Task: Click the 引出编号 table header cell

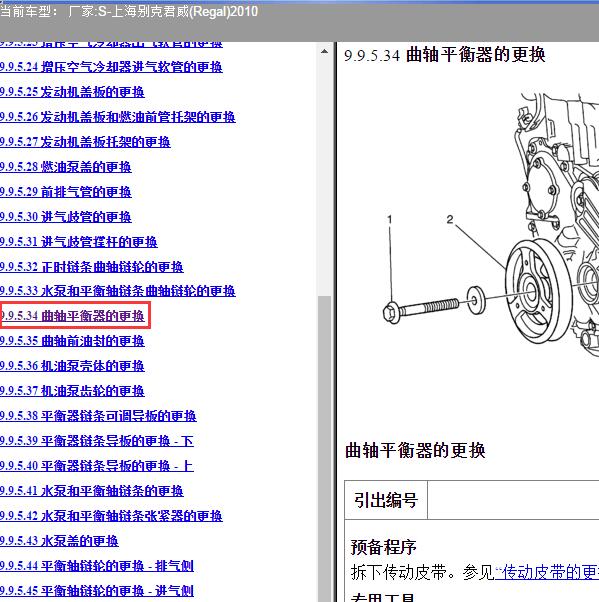Action: (386, 500)
